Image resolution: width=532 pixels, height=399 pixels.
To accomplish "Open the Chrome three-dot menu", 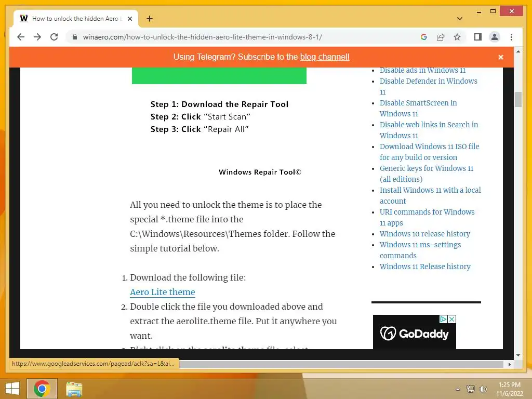I will [x=511, y=37].
